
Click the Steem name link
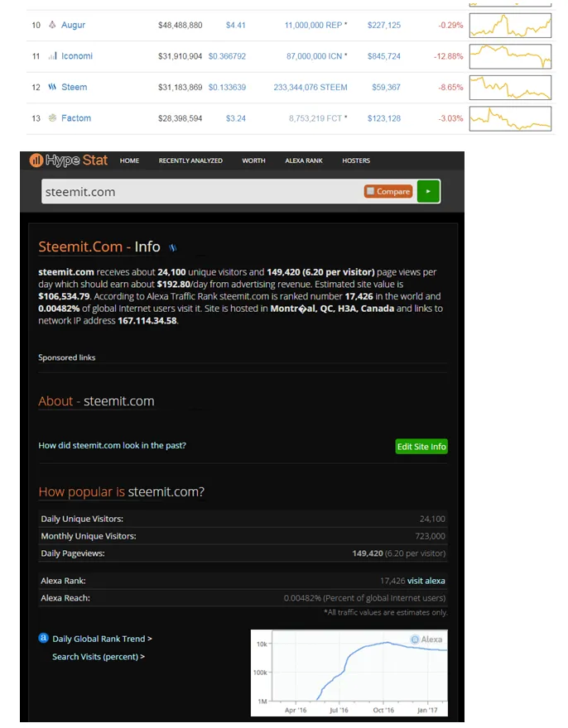tap(74, 88)
